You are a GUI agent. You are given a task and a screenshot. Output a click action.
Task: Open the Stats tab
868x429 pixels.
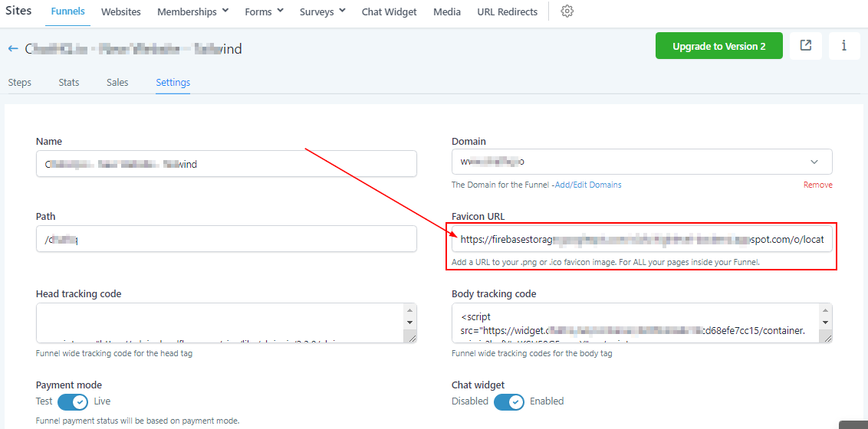69,82
